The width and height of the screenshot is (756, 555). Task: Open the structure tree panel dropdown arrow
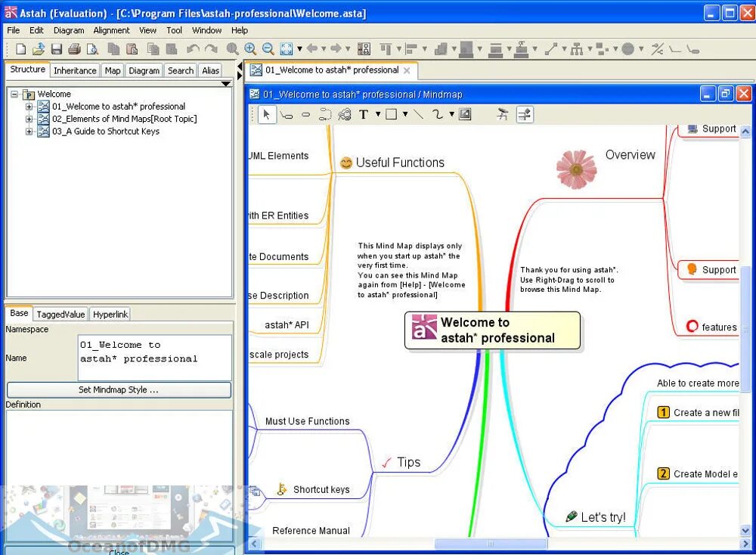[225, 84]
